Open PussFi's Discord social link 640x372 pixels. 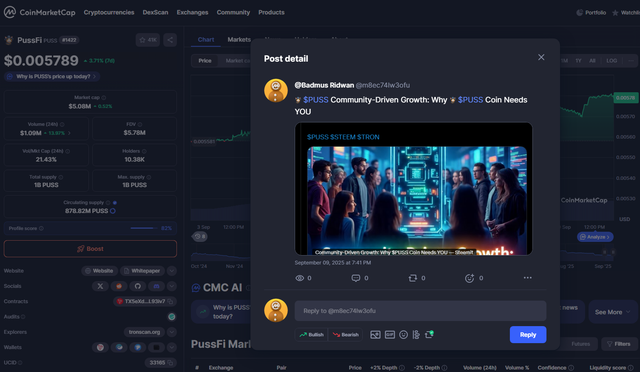(x=156, y=286)
